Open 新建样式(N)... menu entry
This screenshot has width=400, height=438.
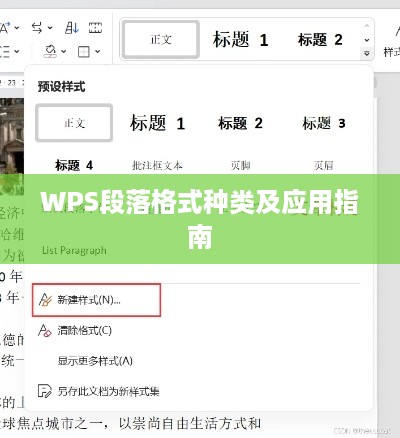click(x=96, y=300)
